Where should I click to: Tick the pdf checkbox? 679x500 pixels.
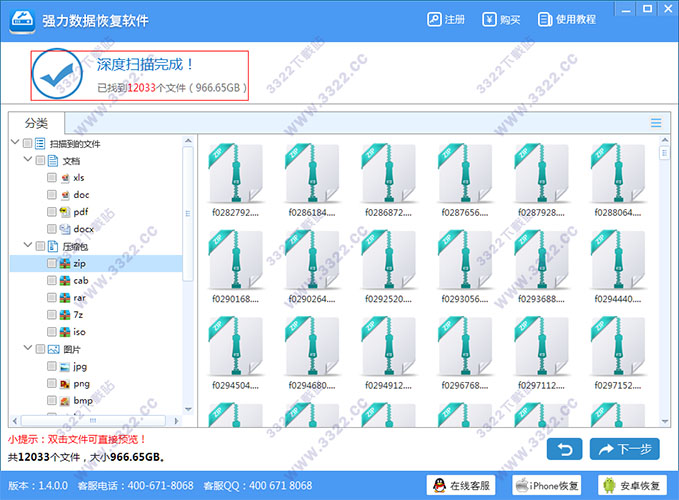(x=52, y=212)
